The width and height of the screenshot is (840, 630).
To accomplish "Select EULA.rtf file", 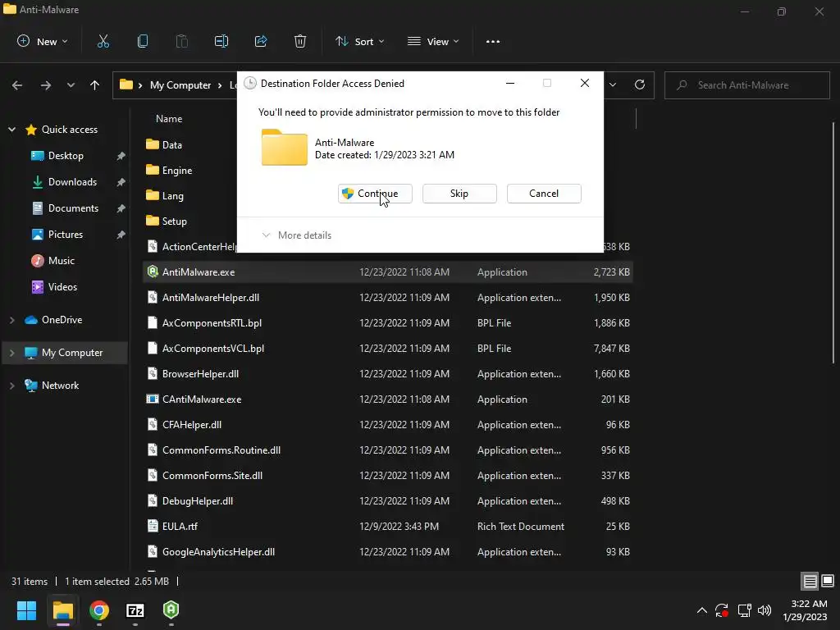I will click(388, 527).
